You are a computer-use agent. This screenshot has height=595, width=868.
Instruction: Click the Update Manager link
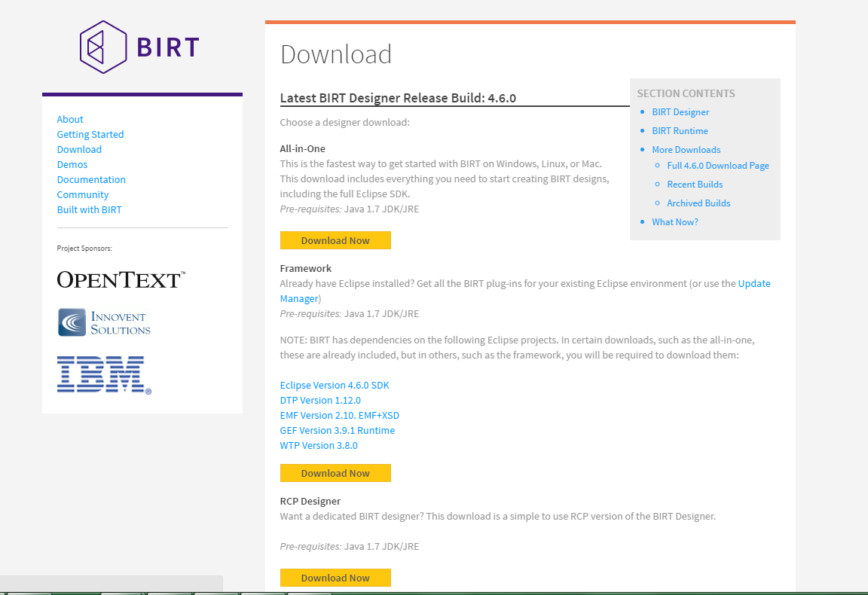coord(754,283)
